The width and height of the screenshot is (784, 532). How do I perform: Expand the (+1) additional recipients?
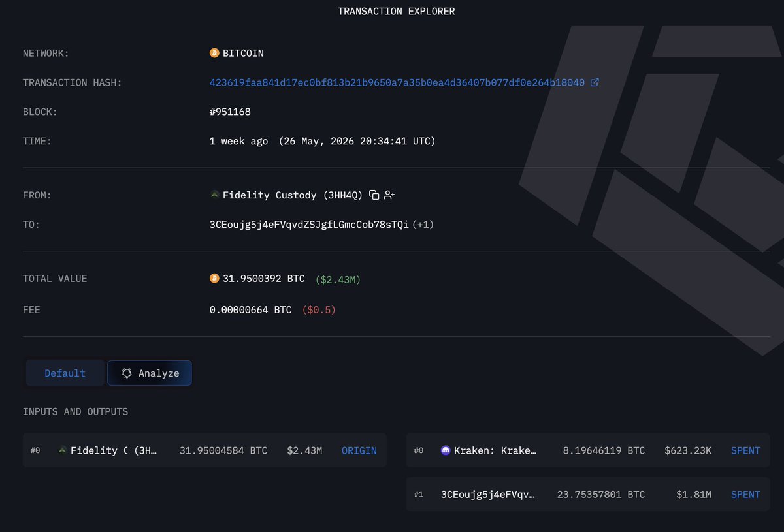423,225
